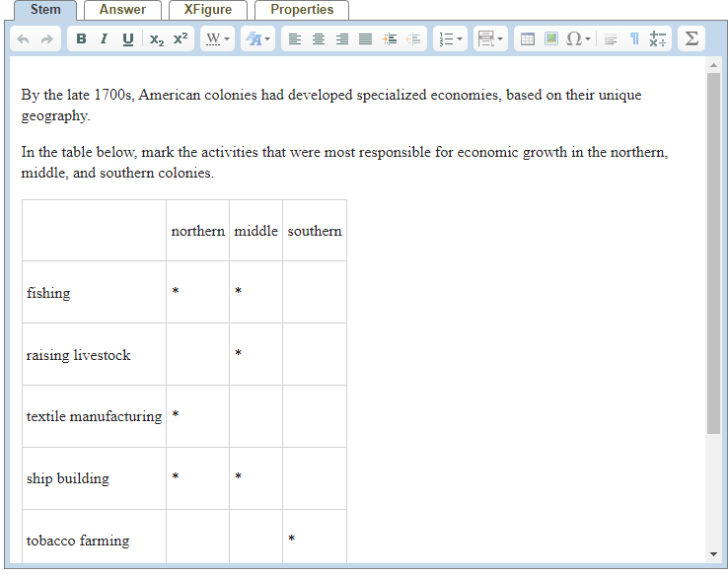Screen dimensions: 728x576
Task: Click the asterisk in textile manufacturing northern cell
Action: [x=176, y=414]
